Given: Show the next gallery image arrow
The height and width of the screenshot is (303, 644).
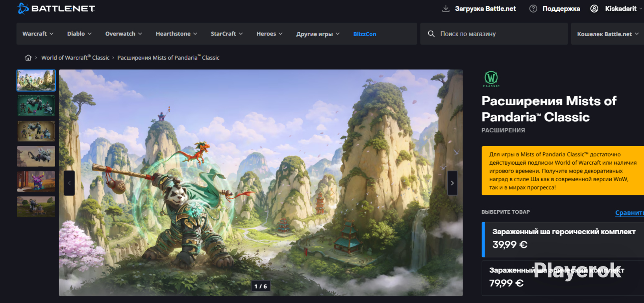Looking at the screenshot, I should coord(452,183).
